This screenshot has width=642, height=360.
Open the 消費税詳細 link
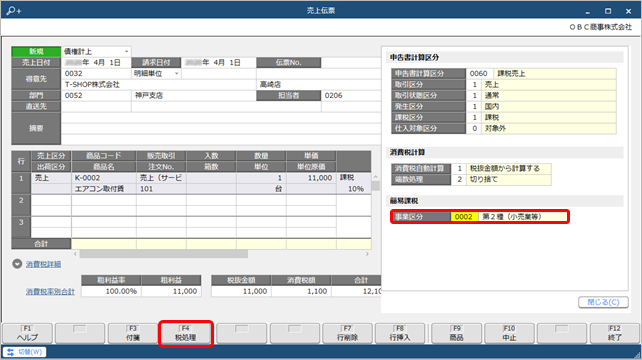(x=43, y=265)
